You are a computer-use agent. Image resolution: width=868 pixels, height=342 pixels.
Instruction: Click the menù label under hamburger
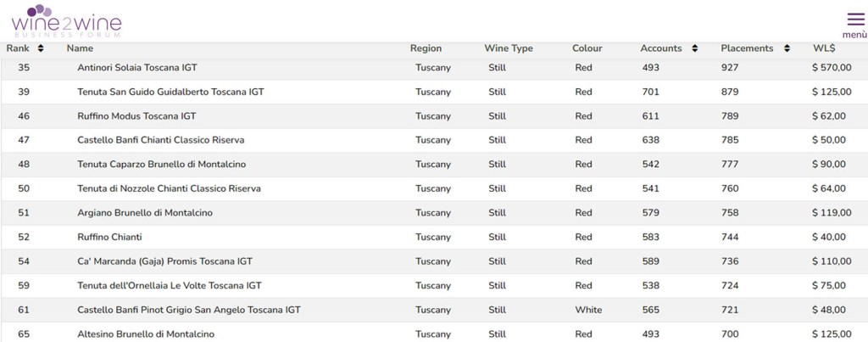[854, 35]
